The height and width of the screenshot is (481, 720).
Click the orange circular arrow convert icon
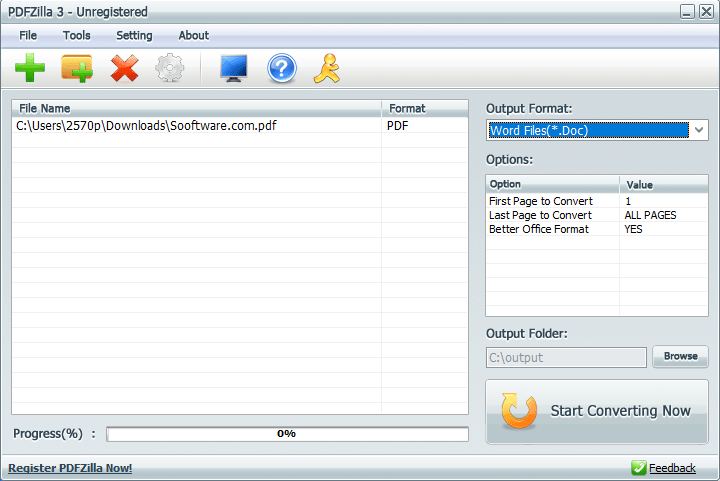coord(519,411)
